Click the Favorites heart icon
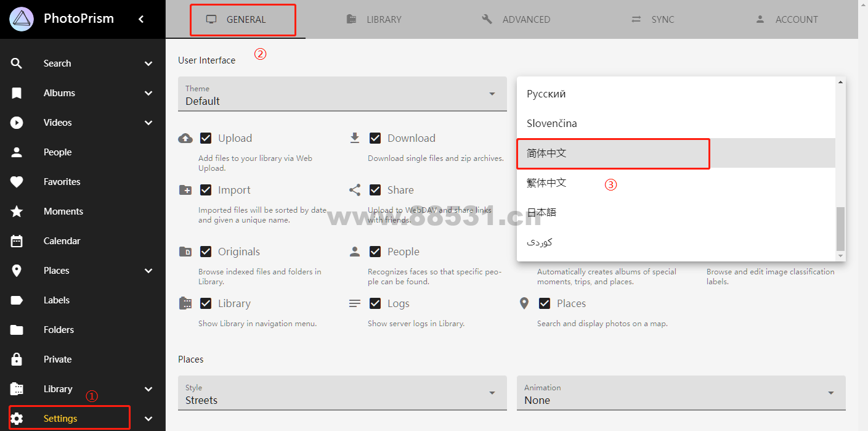The width and height of the screenshot is (868, 431). (17, 182)
